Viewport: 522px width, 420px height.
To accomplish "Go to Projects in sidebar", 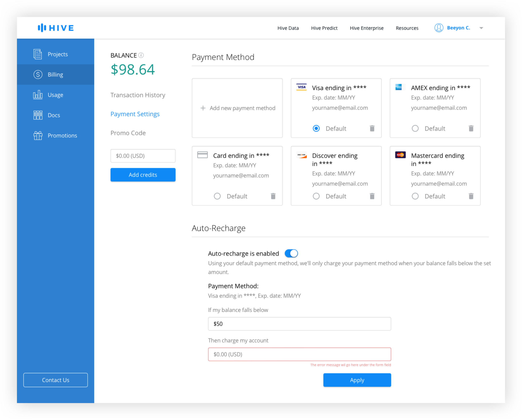I will click(56, 54).
